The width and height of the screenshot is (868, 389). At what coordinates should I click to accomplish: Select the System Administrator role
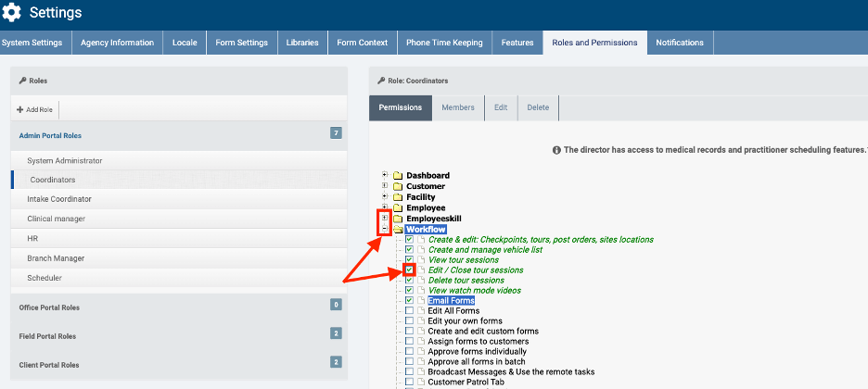click(x=179, y=161)
